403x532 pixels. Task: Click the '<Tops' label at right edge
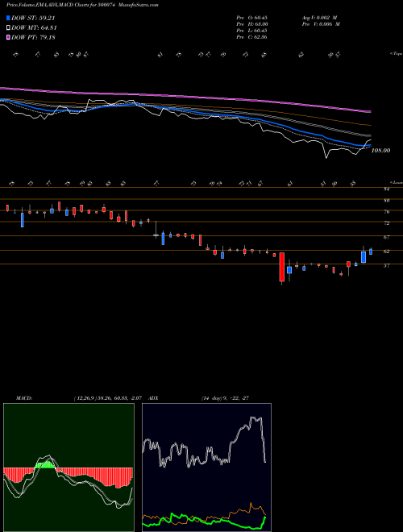[x=396, y=54]
